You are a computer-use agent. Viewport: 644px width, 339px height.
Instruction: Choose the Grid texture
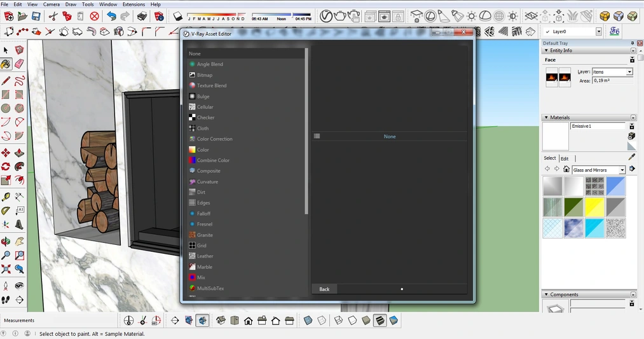coord(202,246)
